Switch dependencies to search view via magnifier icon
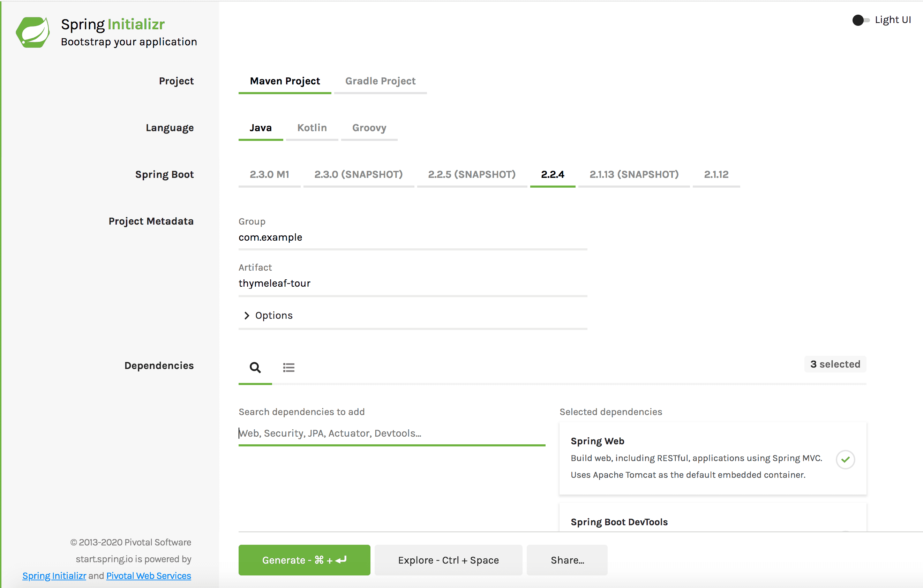The image size is (923, 588). (x=255, y=367)
